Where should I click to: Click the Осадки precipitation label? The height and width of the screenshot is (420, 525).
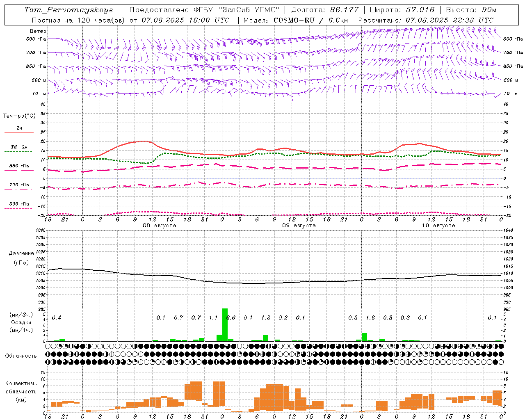(x=21, y=322)
